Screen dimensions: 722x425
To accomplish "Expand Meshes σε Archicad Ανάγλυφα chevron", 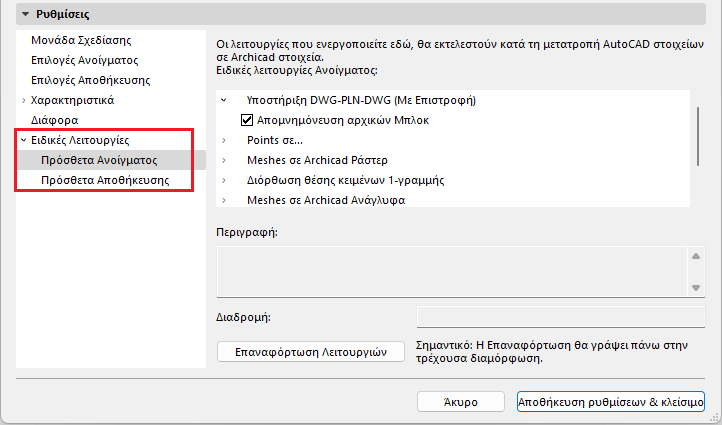I will [x=225, y=200].
